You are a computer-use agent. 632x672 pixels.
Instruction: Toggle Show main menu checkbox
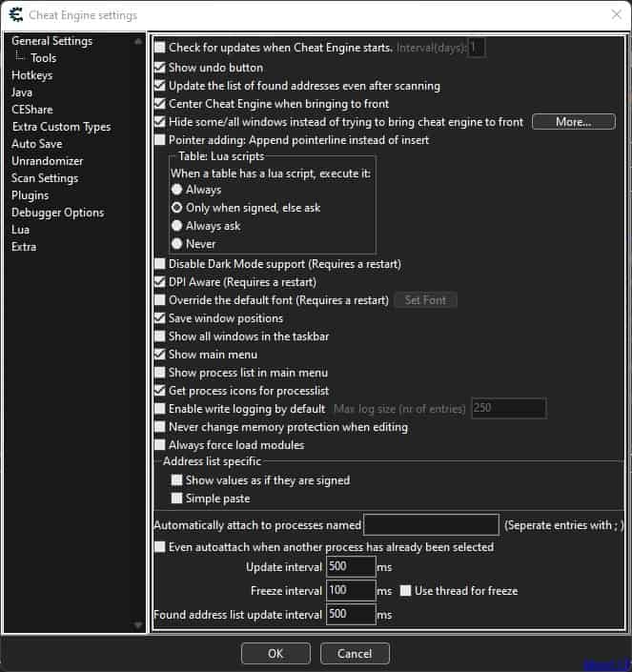(x=160, y=355)
